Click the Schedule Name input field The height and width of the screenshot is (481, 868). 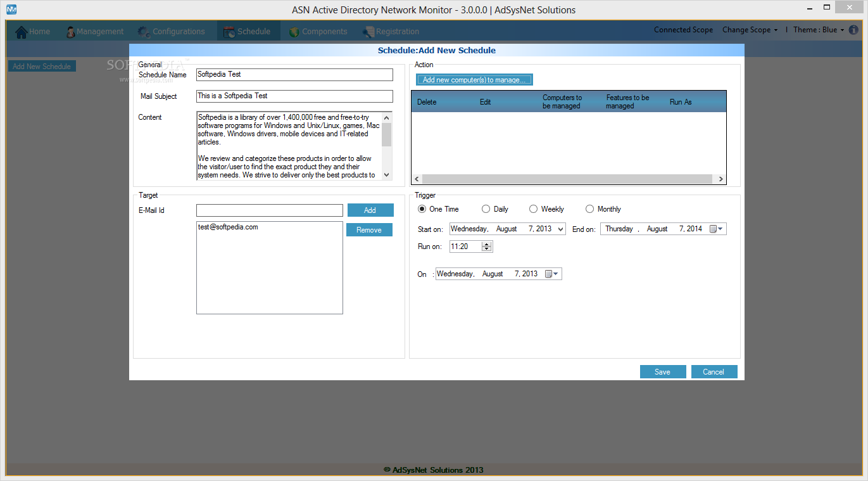coord(294,75)
